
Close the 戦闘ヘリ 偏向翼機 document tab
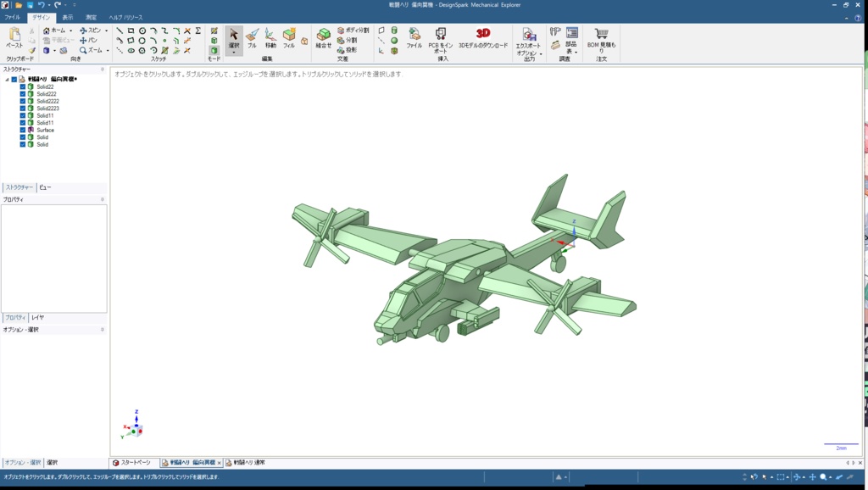[220, 463]
